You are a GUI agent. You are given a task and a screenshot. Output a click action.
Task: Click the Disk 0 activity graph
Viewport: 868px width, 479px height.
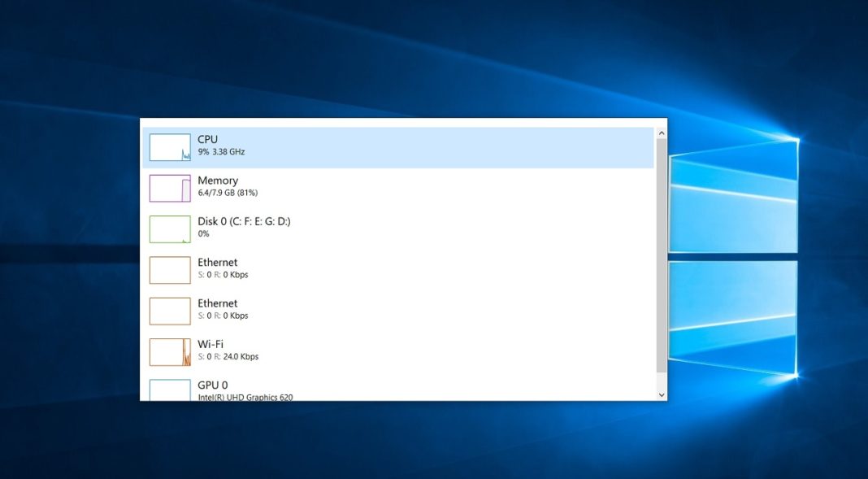pos(169,228)
